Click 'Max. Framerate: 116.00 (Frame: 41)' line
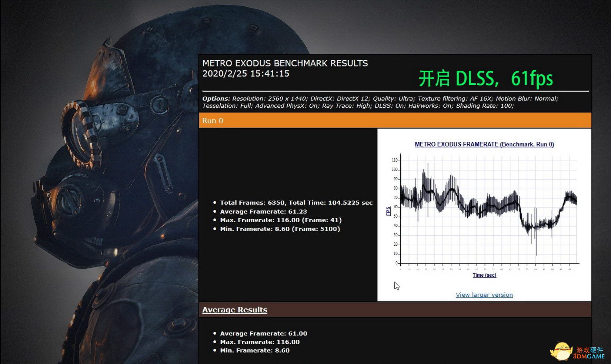The image size is (611, 364). pyautogui.click(x=281, y=220)
